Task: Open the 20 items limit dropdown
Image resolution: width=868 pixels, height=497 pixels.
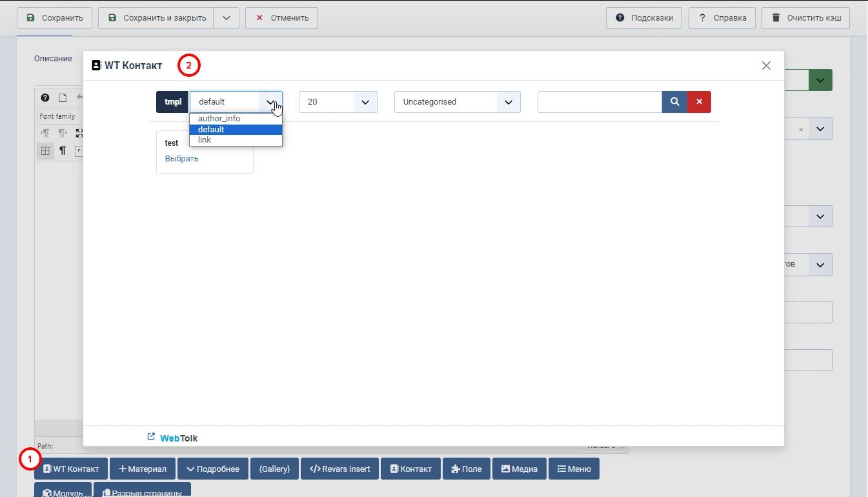Action: tap(338, 102)
